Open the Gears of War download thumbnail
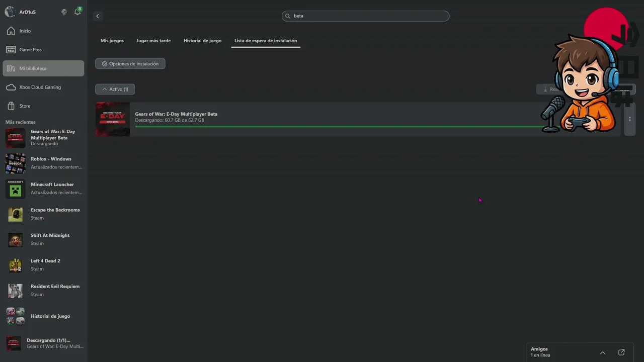The height and width of the screenshot is (362, 644). point(113,119)
